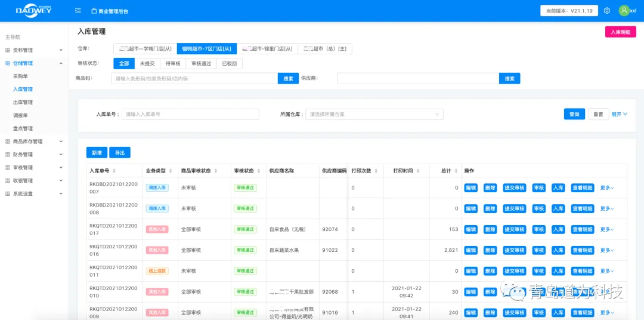Click the 新增 button
Image resolution: width=644 pixels, height=320 pixels.
coord(97,153)
